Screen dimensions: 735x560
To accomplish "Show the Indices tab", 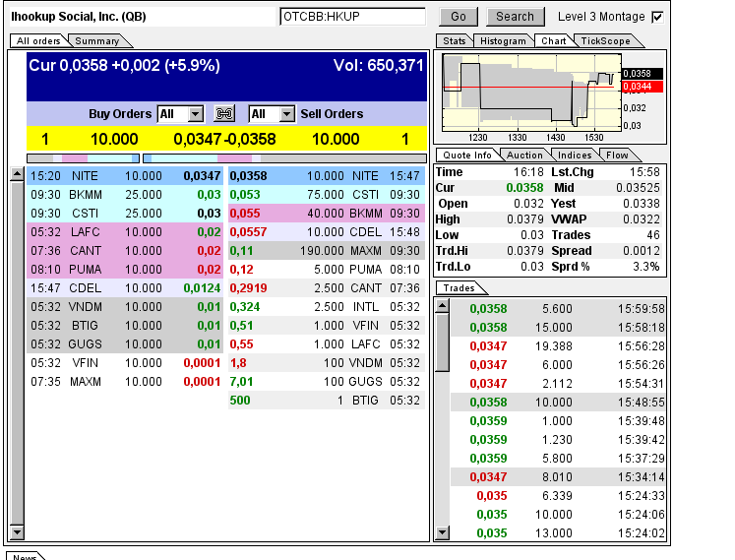I will pyautogui.click(x=573, y=155).
